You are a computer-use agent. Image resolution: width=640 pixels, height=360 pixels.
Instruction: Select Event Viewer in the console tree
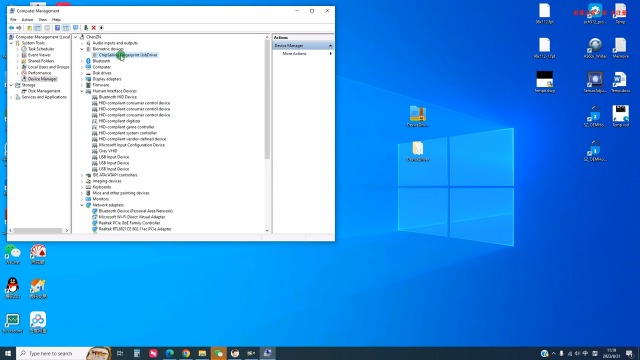[39, 55]
